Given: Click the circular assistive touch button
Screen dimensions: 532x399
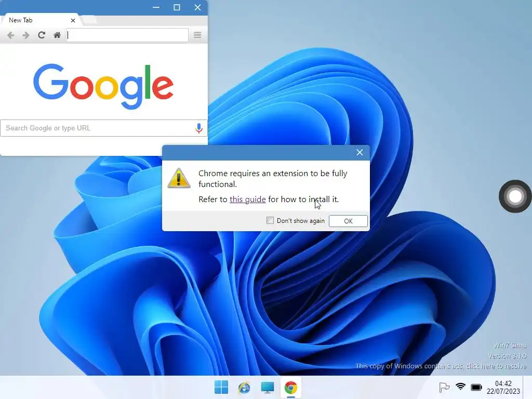Looking at the screenshot, I should [515, 196].
